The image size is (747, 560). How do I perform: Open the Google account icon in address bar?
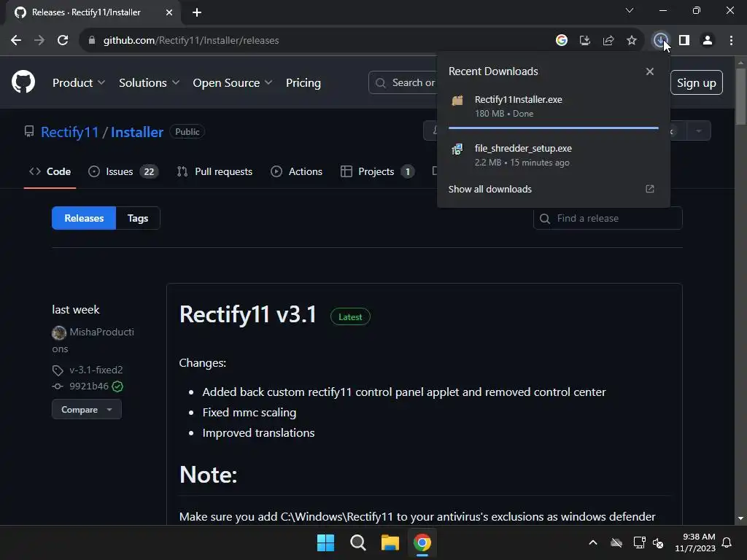tap(562, 41)
